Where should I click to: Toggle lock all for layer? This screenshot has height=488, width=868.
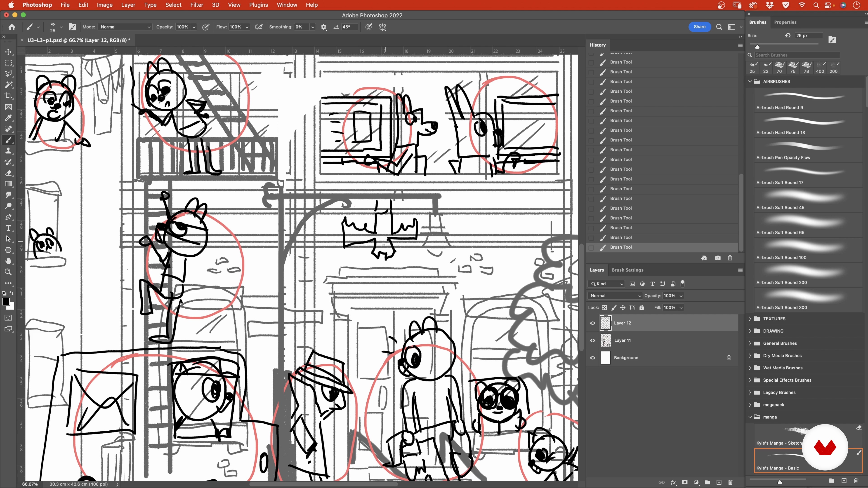tap(642, 307)
